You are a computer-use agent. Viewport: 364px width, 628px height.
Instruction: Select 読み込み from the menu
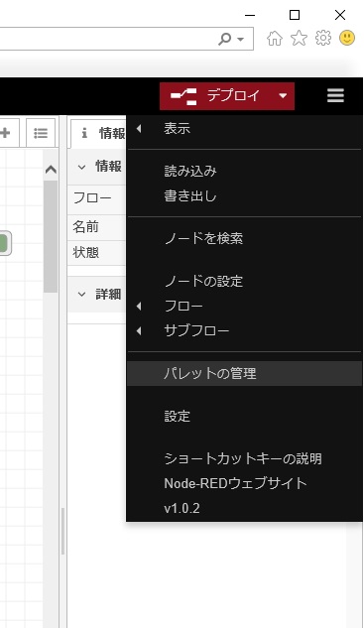pos(244,171)
